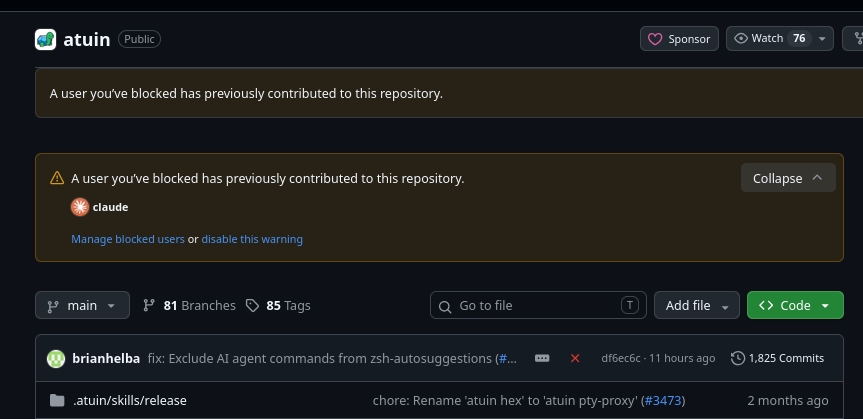The height and width of the screenshot is (419, 863).
Task: Open the Add file dropdown
Action: (x=697, y=306)
